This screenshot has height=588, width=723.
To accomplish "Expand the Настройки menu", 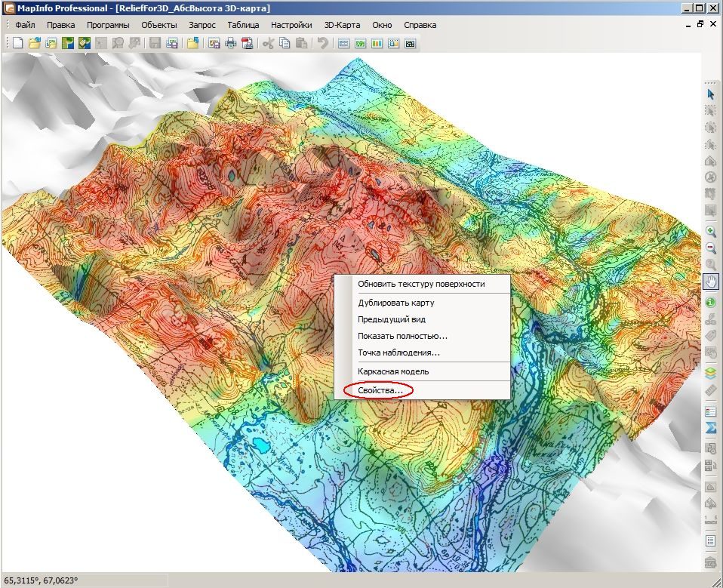I will (x=291, y=25).
